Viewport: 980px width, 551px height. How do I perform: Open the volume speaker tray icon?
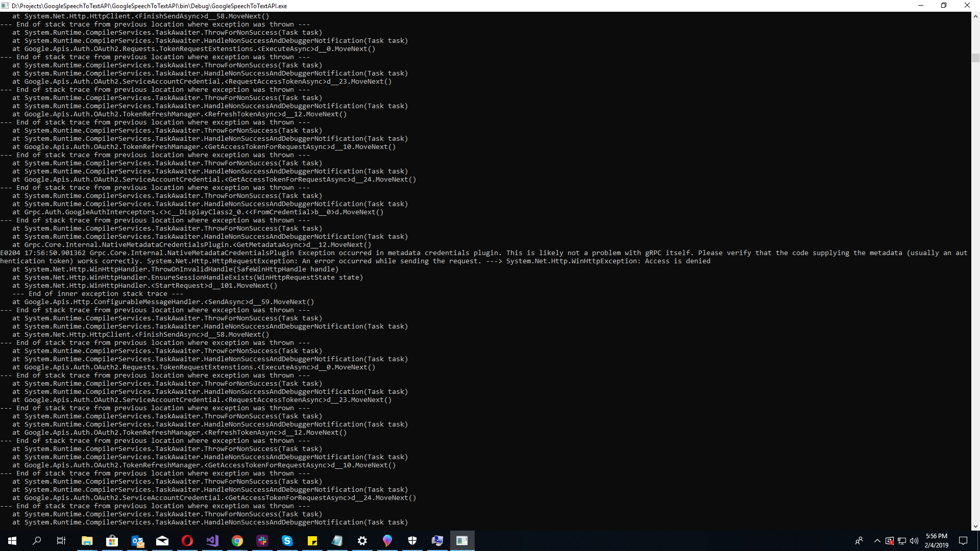(914, 541)
